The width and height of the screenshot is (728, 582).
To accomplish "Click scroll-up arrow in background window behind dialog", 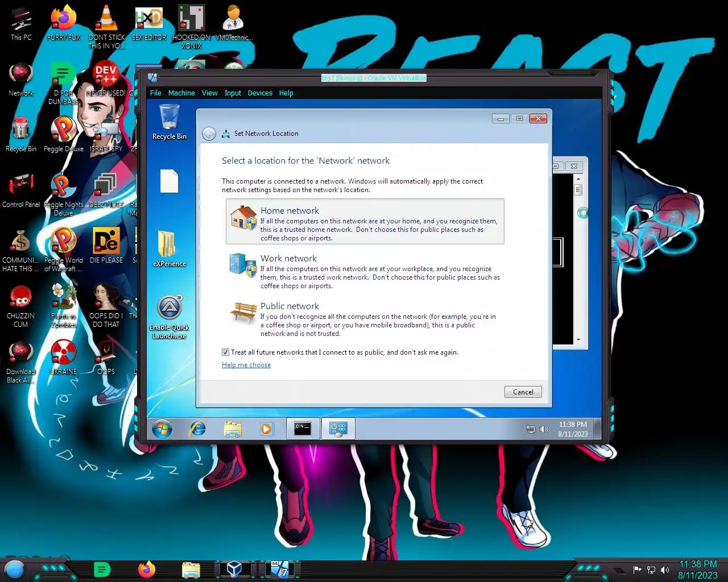I will pos(578,178).
